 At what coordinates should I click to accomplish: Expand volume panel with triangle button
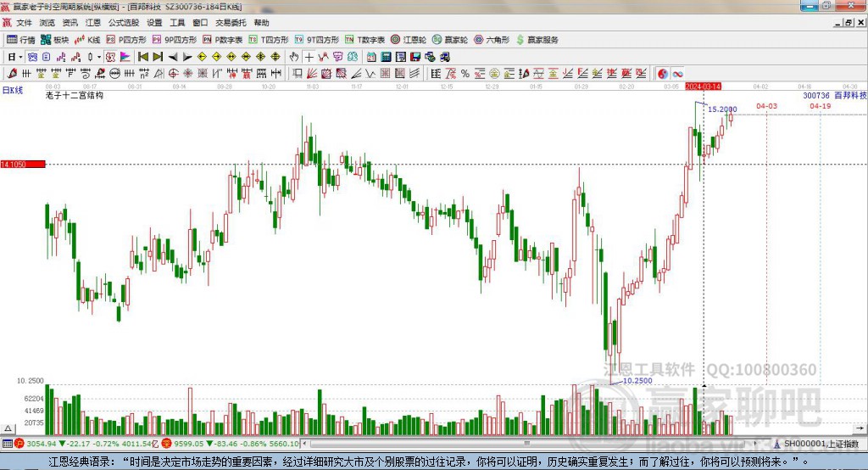(8, 428)
